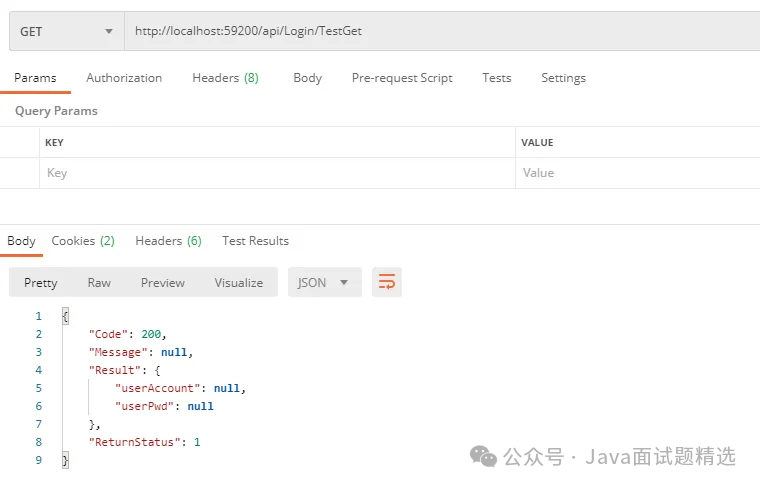Screen dimensions: 760x487
Task: Switch to request Body tab
Action: [307, 78]
